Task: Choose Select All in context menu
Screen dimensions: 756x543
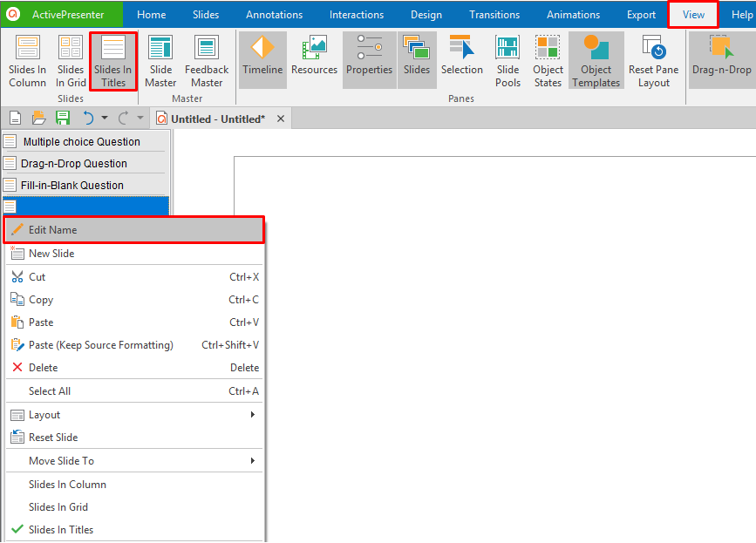Action: point(134,391)
